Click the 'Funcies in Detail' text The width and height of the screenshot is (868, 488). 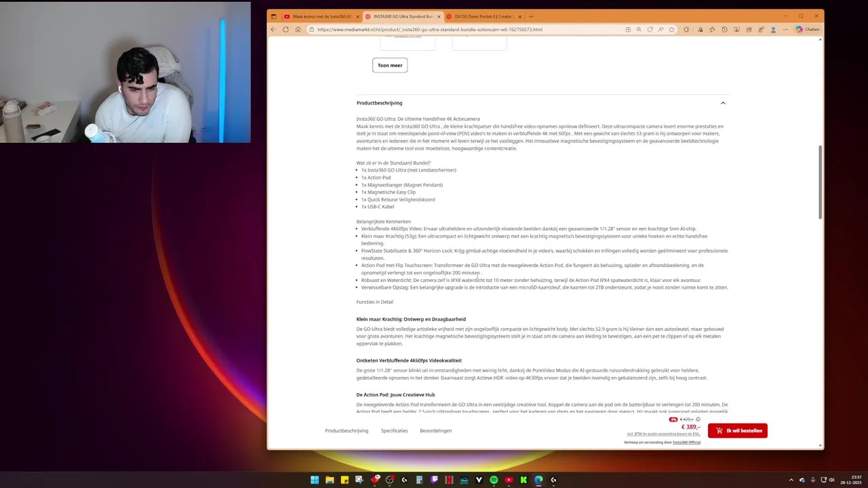point(375,302)
